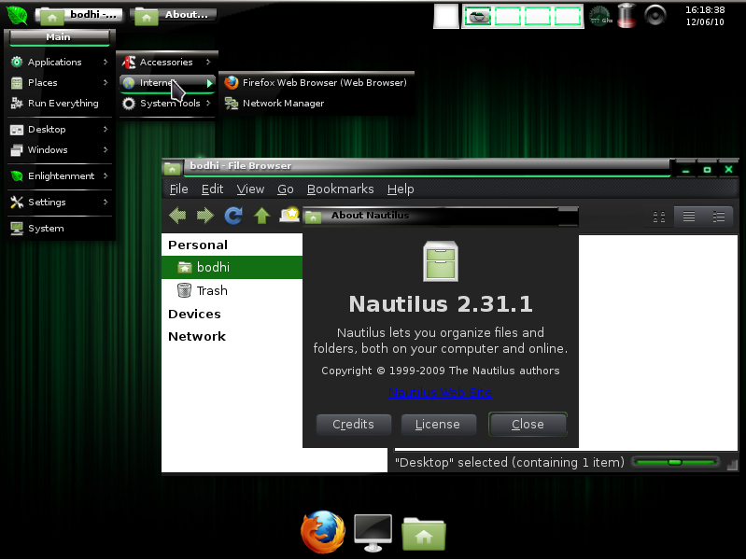Go forward with the right arrow toolbar icon
The width and height of the screenshot is (746, 560).
click(x=205, y=216)
